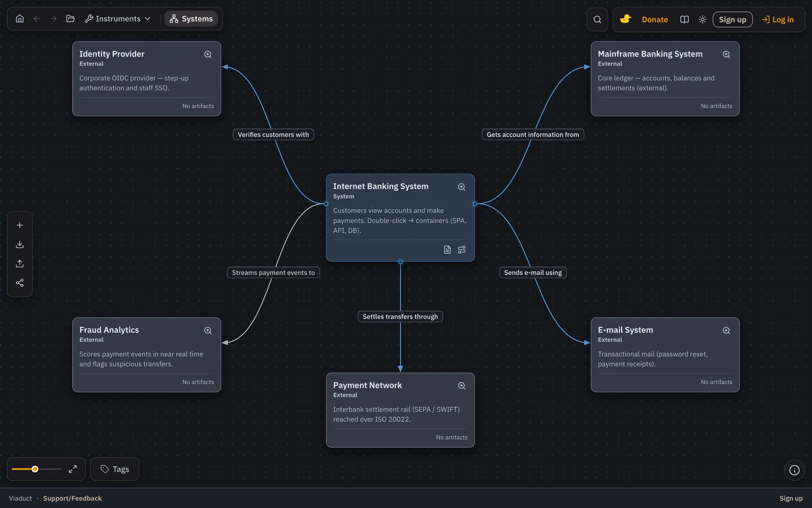
Task: Click the zoom level slider handle
Action: (35, 469)
